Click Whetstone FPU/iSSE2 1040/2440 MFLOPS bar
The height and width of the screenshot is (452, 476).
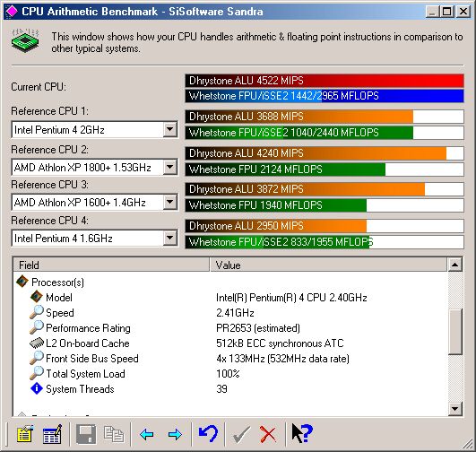tap(325, 133)
